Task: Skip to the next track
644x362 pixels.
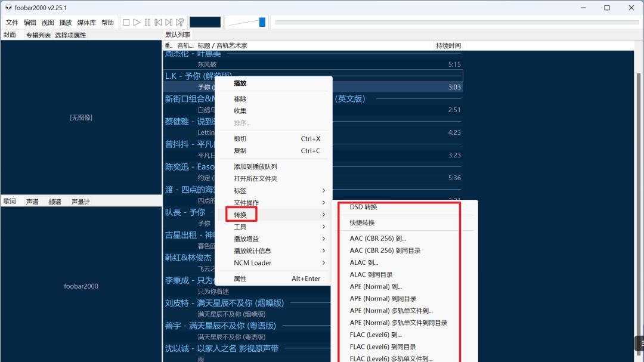Action: pos(169,22)
